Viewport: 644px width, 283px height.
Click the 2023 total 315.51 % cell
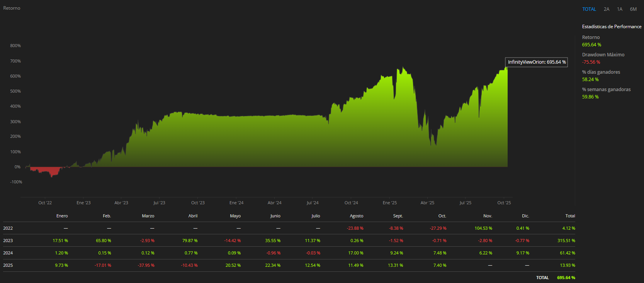pos(566,241)
